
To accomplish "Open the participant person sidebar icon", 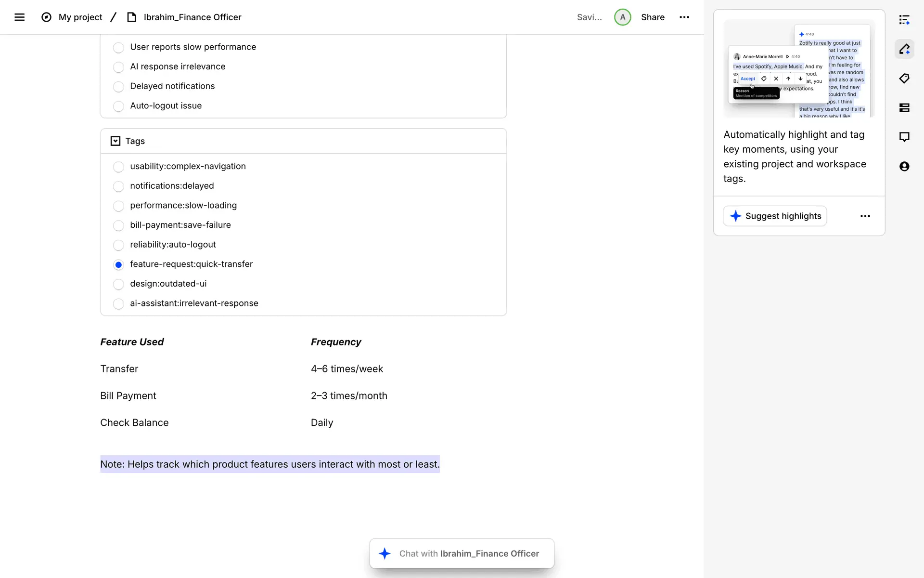I will [904, 167].
